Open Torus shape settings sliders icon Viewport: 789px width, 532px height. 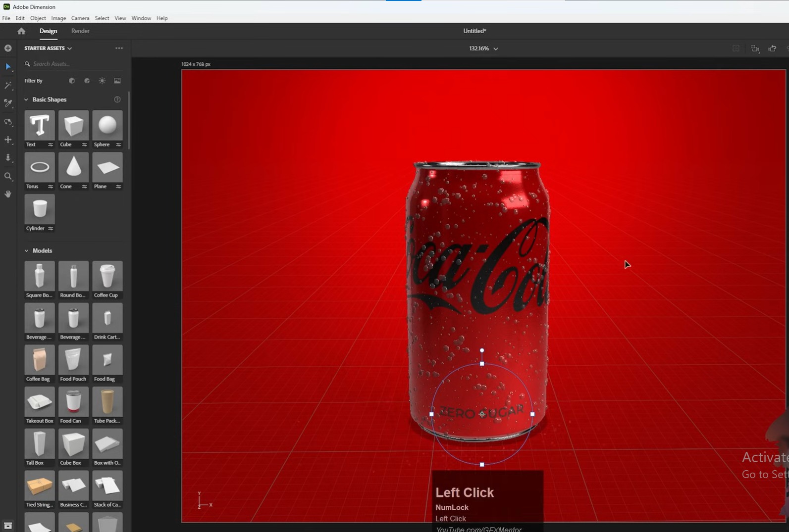coord(51,187)
